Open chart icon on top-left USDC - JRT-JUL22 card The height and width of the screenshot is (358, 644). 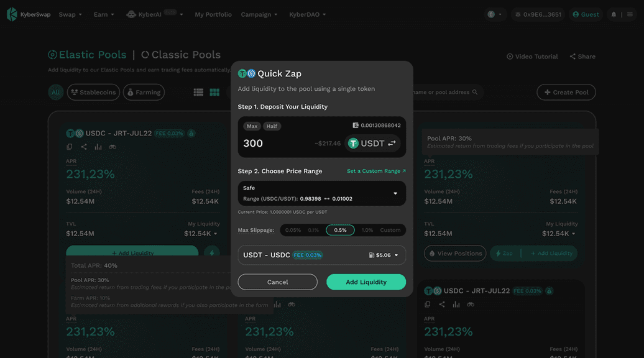pyautogui.click(x=98, y=147)
